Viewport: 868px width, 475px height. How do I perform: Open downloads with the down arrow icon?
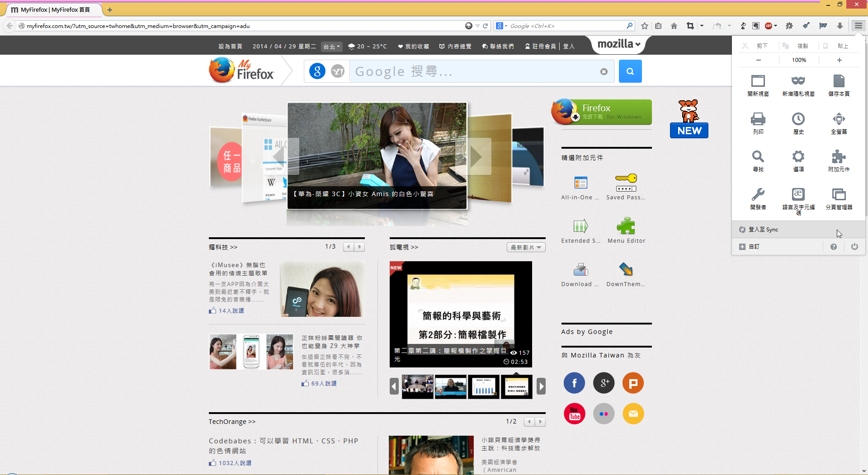tap(840, 26)
